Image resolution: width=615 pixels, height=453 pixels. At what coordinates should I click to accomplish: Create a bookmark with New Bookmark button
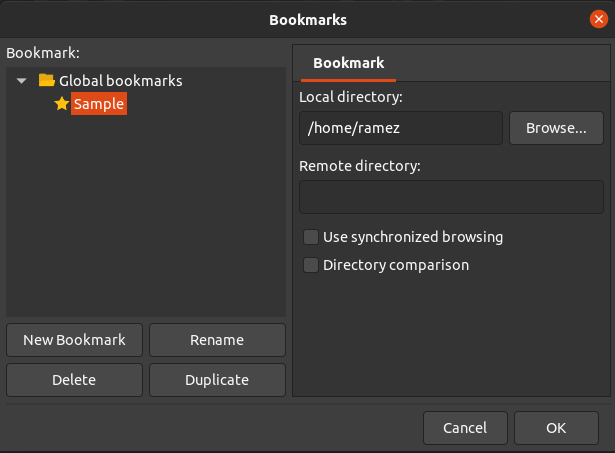[x=74, y=340]
